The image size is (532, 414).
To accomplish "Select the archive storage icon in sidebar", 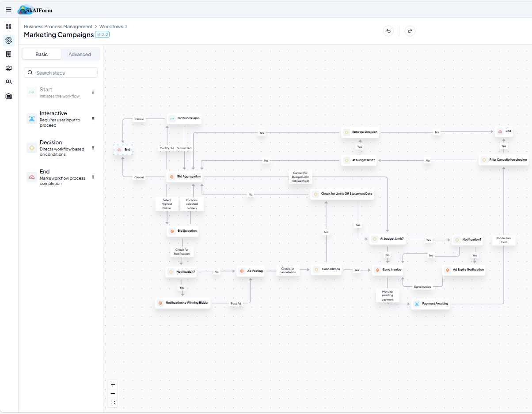I will (x=8, y=96).
